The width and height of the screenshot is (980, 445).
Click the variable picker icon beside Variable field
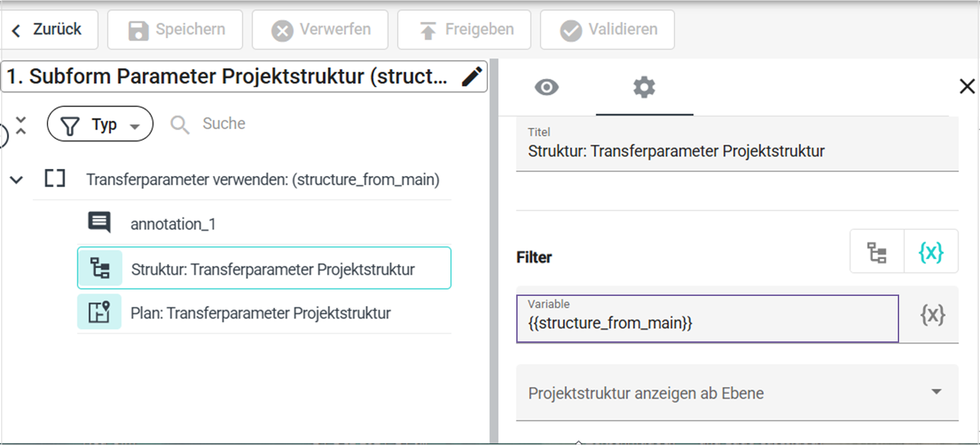932,314
